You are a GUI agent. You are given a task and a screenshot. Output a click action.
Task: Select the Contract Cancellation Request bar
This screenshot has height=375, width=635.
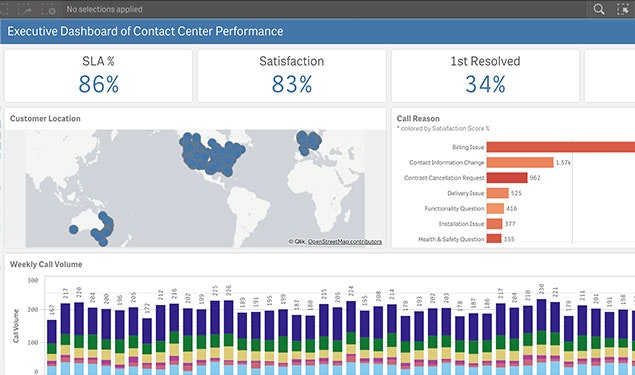coord(507,178)
